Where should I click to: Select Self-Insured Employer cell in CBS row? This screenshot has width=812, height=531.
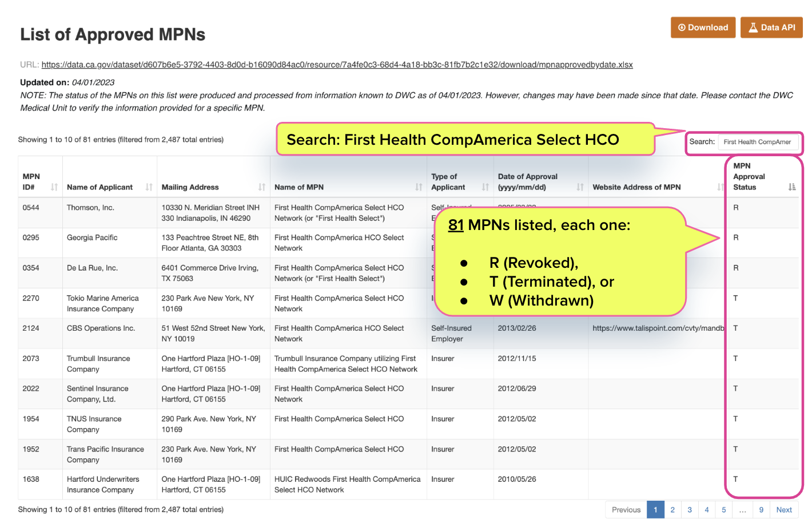(x=460, y=334)
